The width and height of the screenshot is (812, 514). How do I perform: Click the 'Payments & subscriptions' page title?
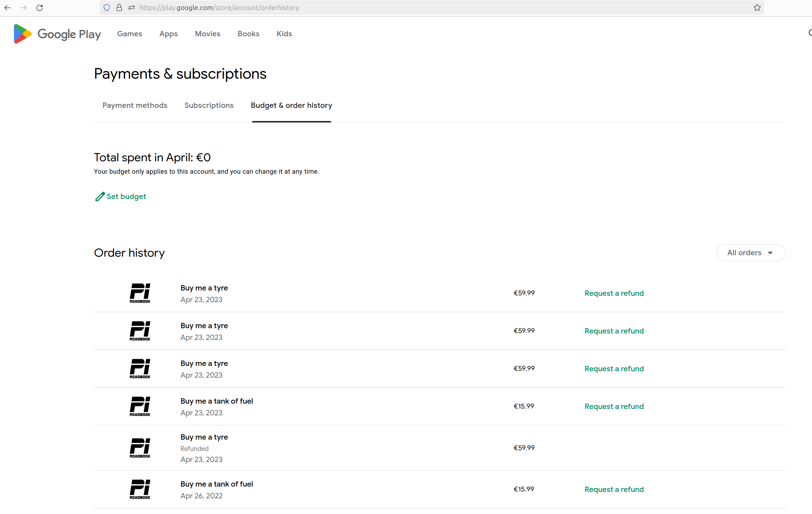(180, 74)
